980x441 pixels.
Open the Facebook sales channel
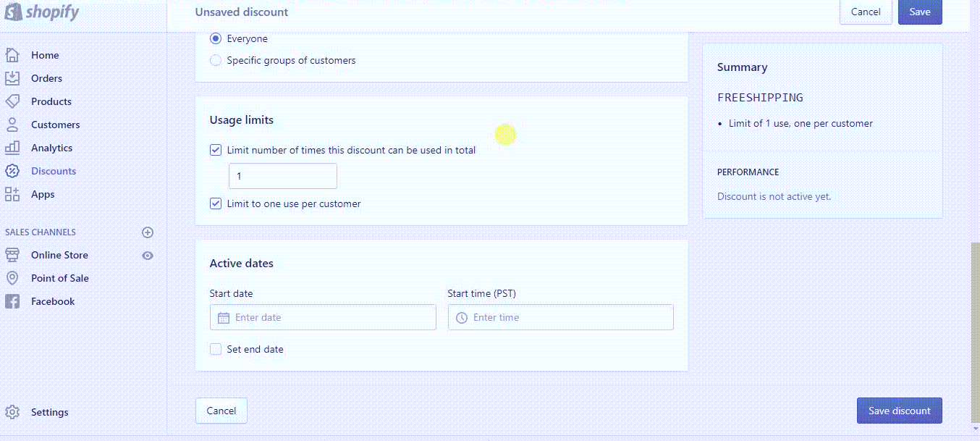(x=53, y=301)
